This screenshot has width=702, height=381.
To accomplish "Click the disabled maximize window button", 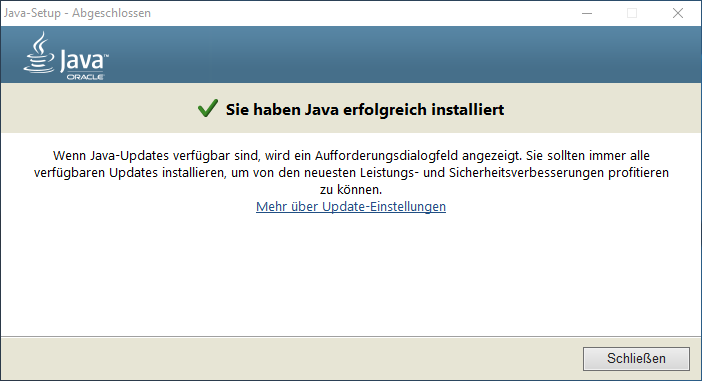I will [x=632, y=13].
